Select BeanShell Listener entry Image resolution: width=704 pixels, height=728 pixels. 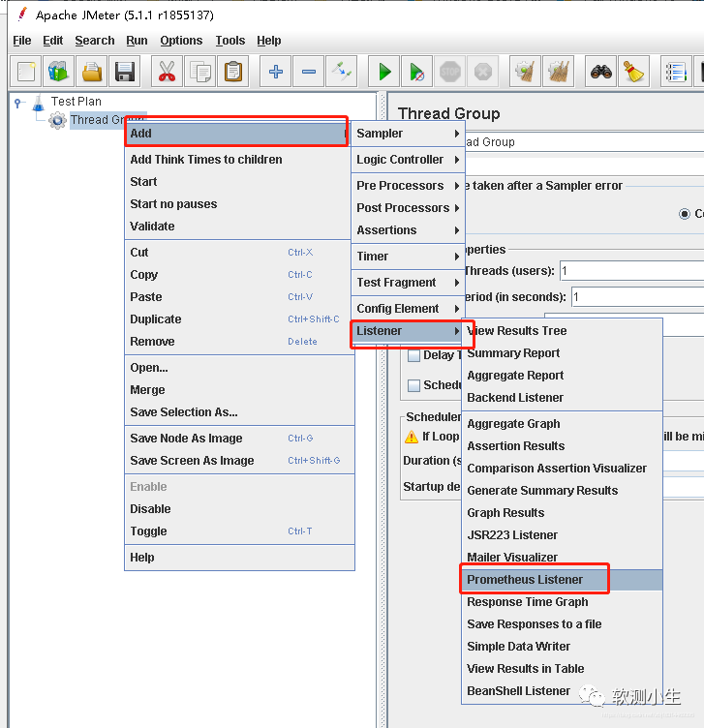click(562, 691)
